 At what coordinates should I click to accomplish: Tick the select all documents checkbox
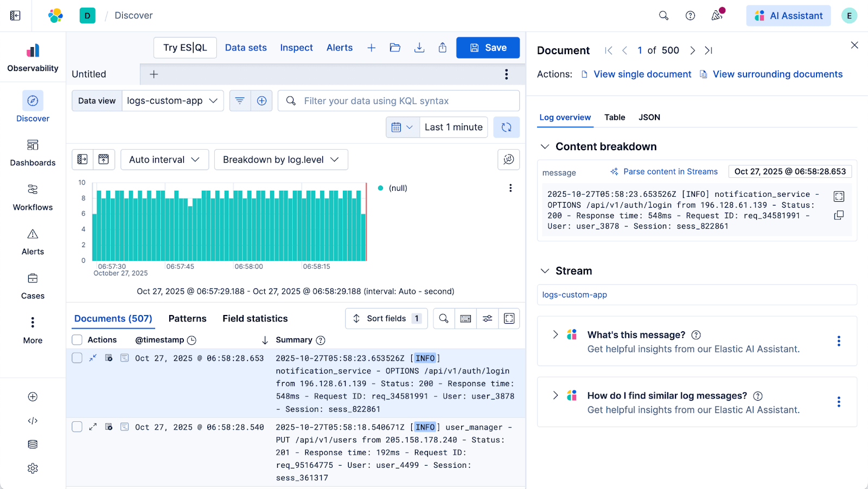pos(77,340)
